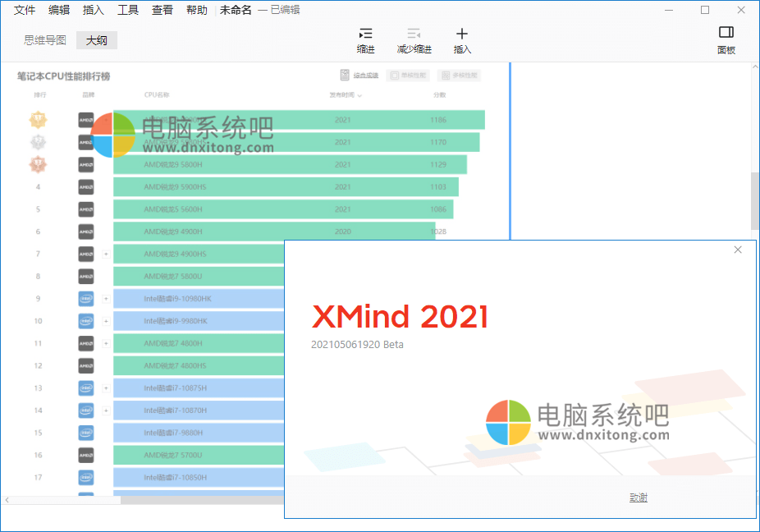760x532 pixels.
Task: Click the bronze rank 3 medal icon
Action: click(x=38, y=164)
